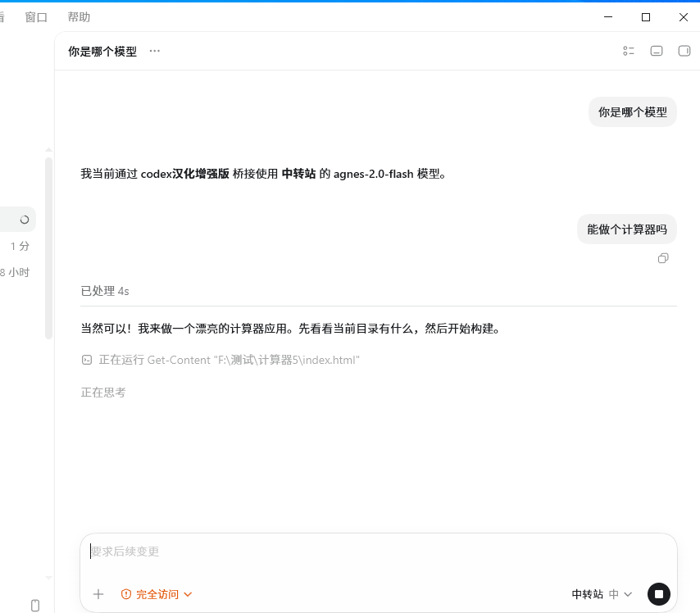700x613 pixels.
Task: Close the application window
Action: coord(683,17)
